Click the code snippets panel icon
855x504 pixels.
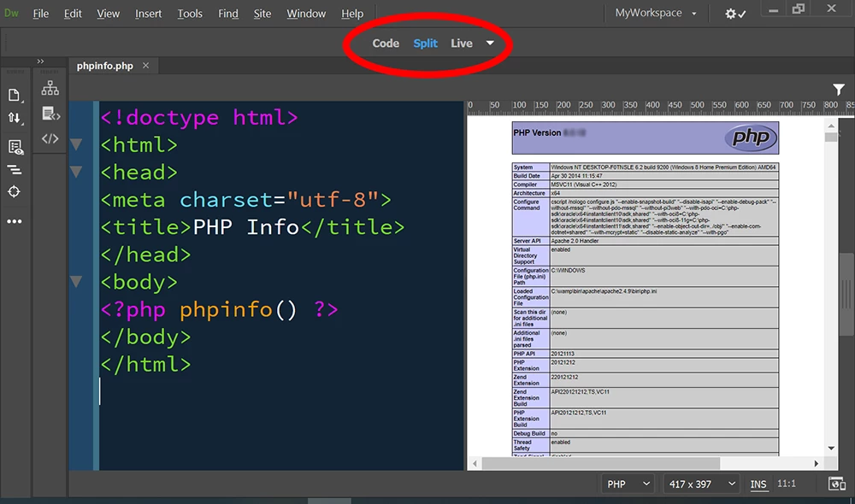tap(50, 114)
